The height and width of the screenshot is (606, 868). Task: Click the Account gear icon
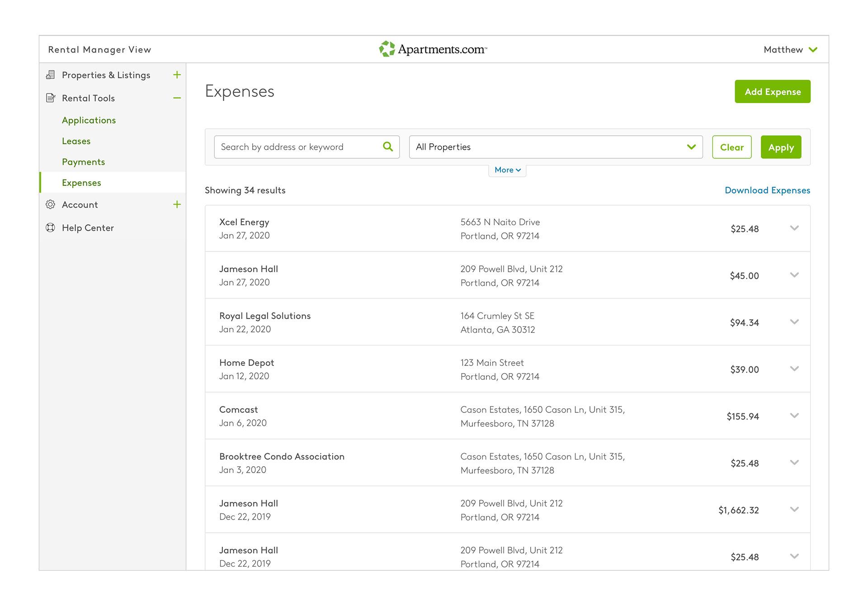coord(51,204)
